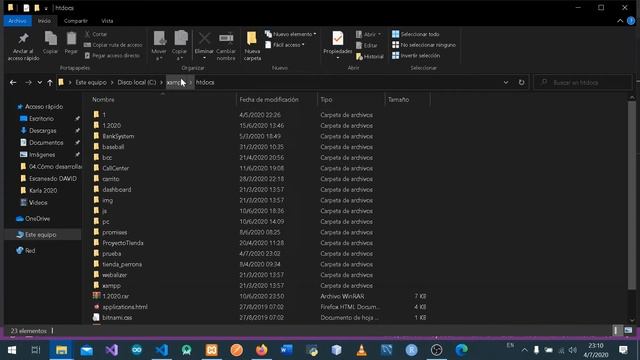Go up one folder level

tap(50, 82)
